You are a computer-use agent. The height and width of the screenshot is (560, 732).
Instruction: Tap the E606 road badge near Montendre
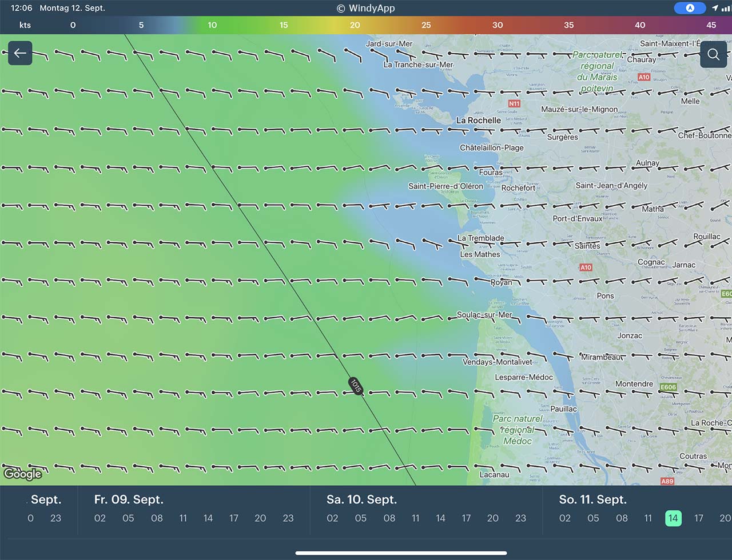(x=668, y=387)
